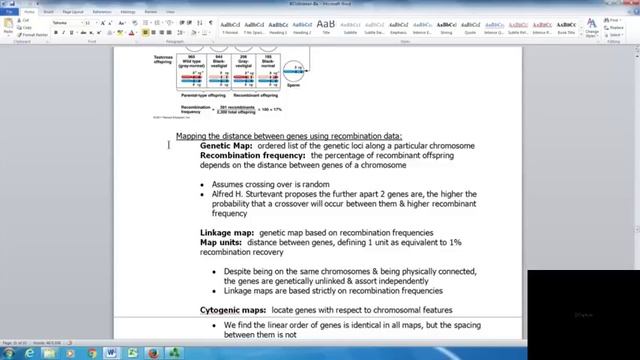Click the Text Effects icon

tap(110, 33)
